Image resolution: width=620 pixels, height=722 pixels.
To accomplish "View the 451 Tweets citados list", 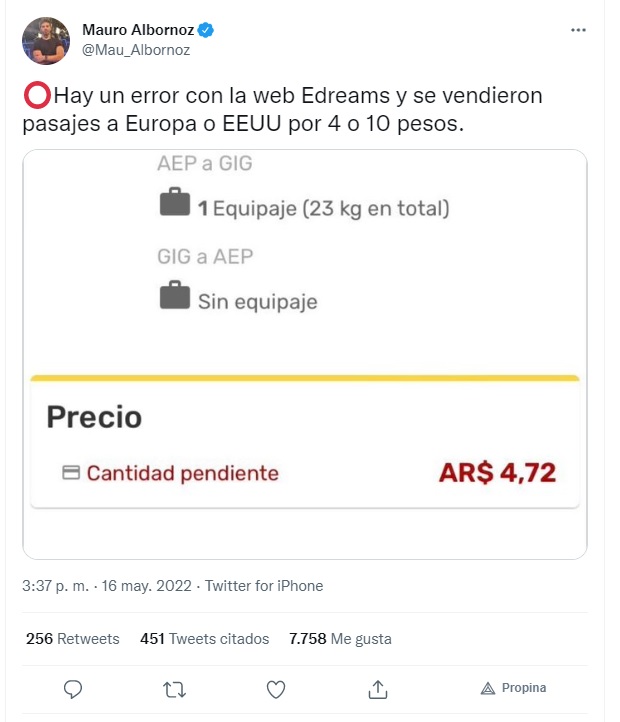I will [x=205, y=639].
